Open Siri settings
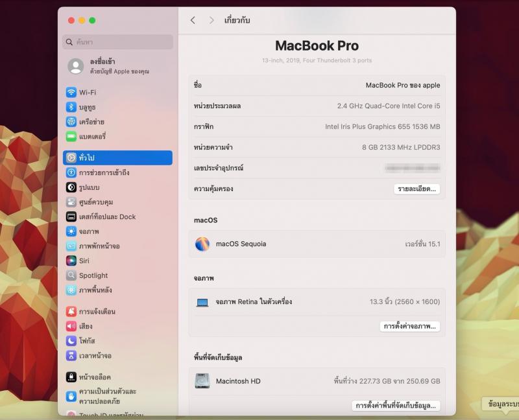This screenshot has width=519, height=420. click(117, 261)
